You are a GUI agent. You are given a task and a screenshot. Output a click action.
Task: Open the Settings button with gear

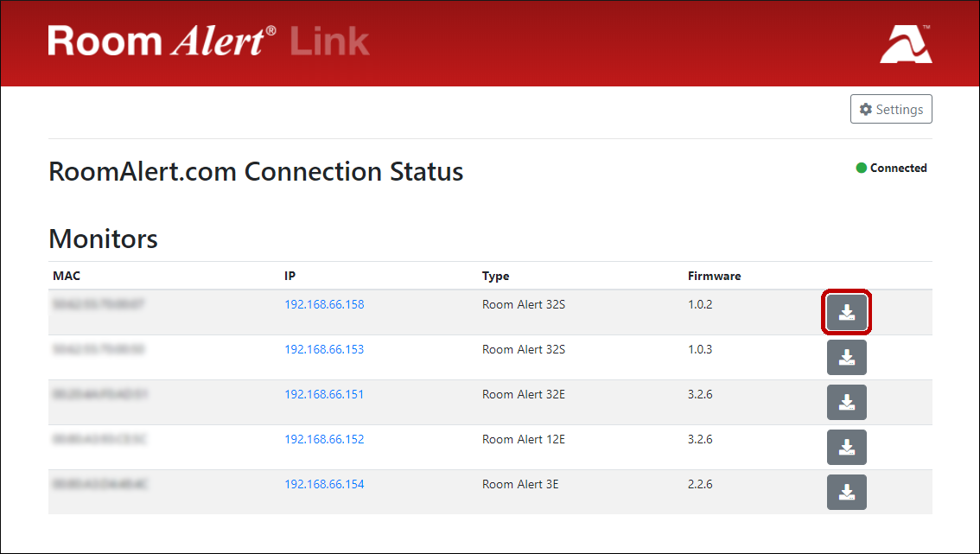[891, 110]
